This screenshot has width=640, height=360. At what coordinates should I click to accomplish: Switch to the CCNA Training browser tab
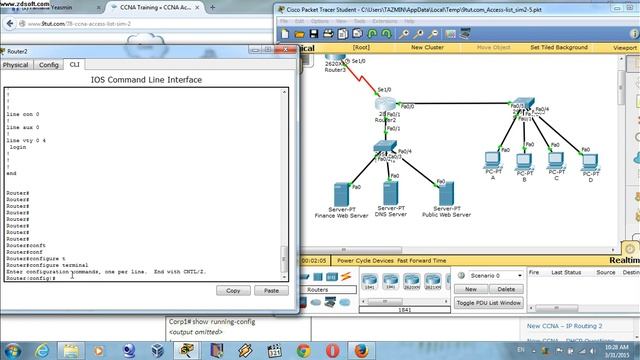155,7
